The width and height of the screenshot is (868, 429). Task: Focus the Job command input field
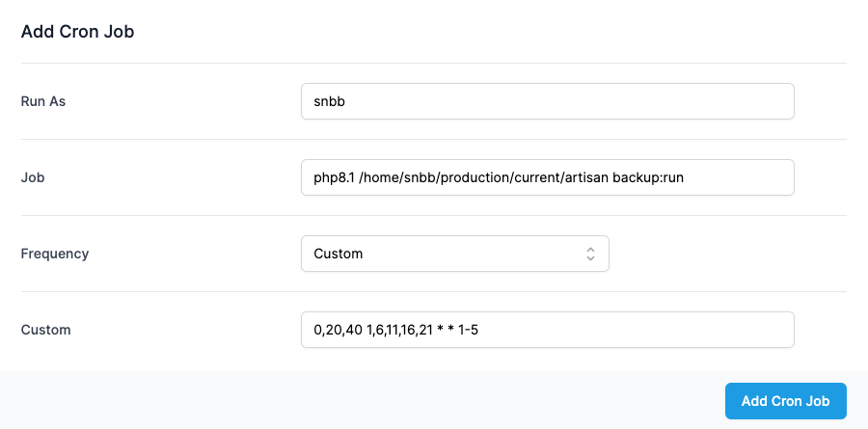pyautogui.click(x=548, y=177)
